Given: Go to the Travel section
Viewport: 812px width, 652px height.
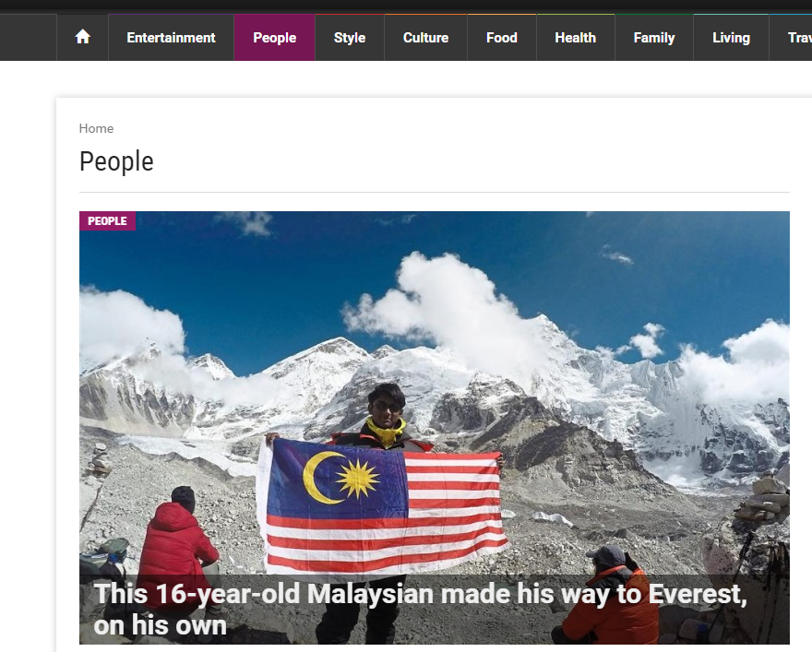Looking at the screenshot, I should [791, 37].
